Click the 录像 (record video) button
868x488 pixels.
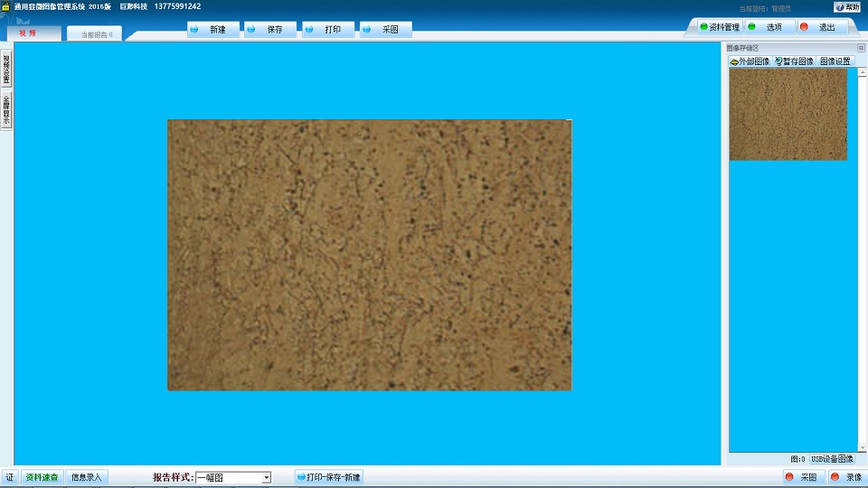click(847, 477)
